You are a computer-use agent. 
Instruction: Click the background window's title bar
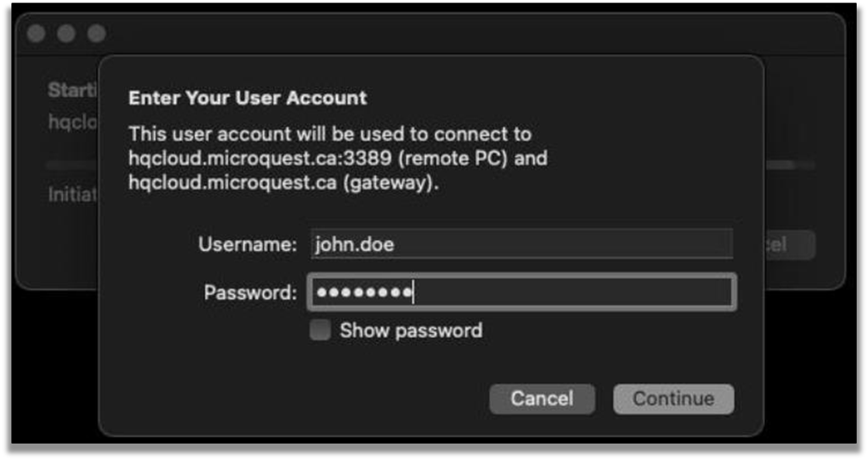[467, 34]
